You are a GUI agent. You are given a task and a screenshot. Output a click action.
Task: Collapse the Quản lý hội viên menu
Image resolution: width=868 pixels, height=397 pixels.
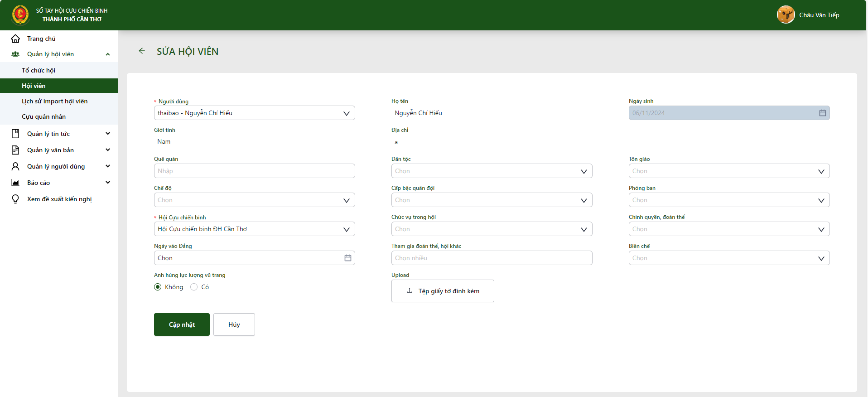pyautogui.click(x=108, y=54)
